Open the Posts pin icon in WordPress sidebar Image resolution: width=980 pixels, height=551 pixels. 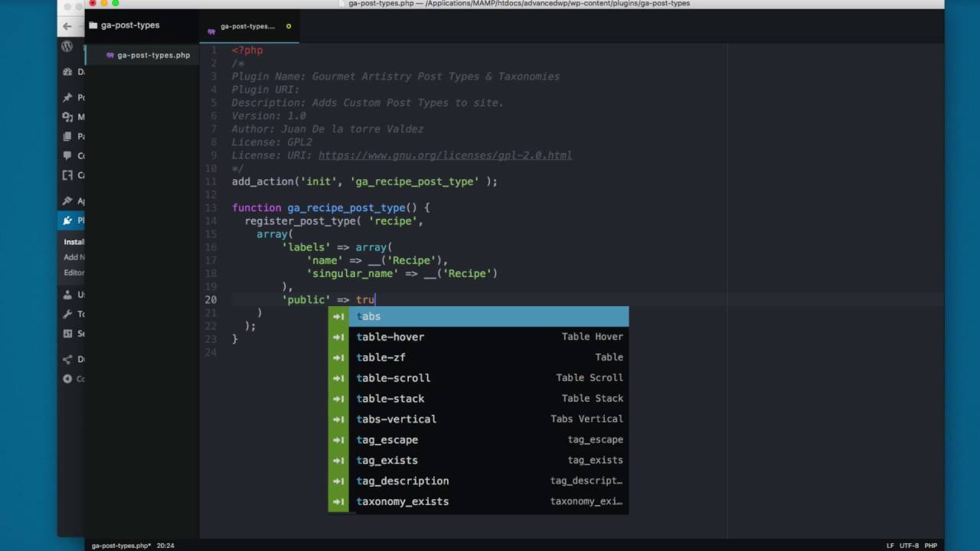(x=68, y=97)
